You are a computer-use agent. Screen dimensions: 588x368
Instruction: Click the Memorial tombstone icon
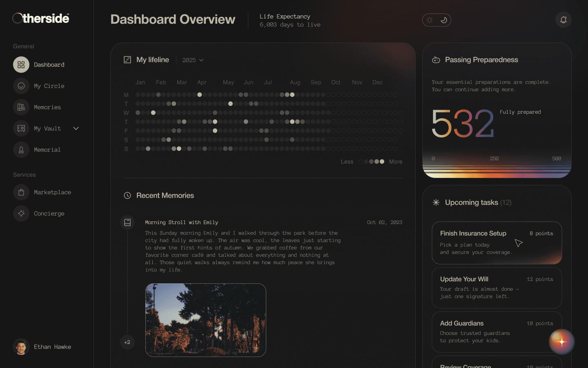(21, 150)
